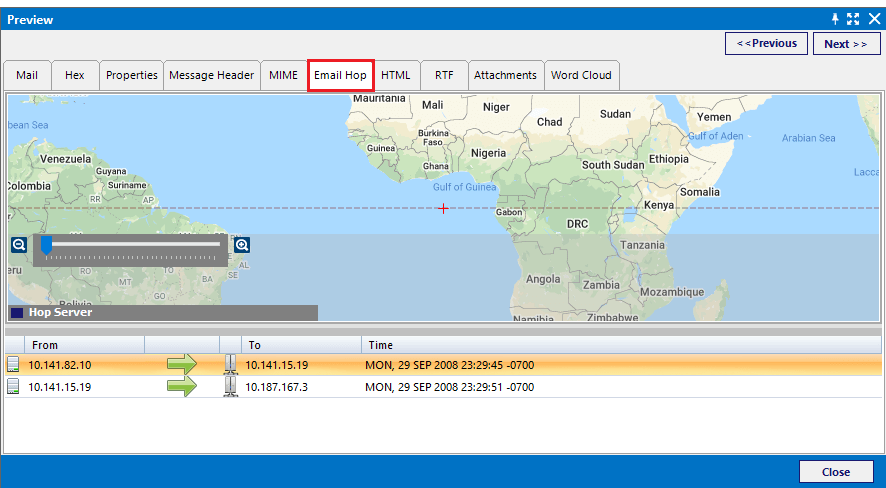Click tower server icon in To column for 10.141.15.19
886x488 pixels.
click(x=230, y=365)
